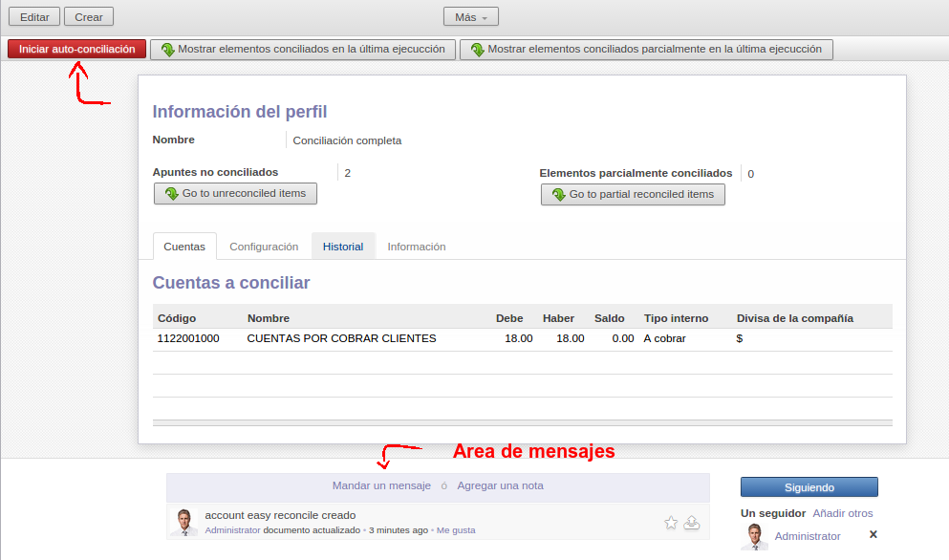Go to partial reconciled items
This screenshot has height=560, width=949.
633,194
